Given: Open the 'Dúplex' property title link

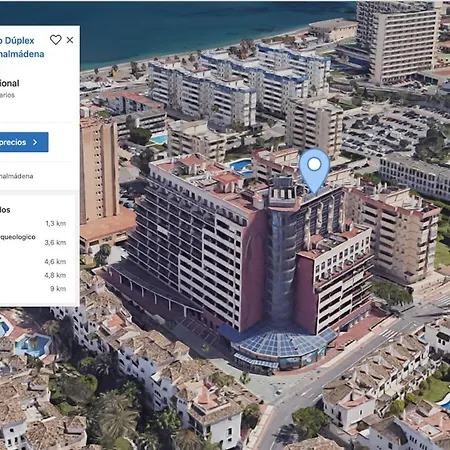Looking at the screenshot, I should 19,41.
